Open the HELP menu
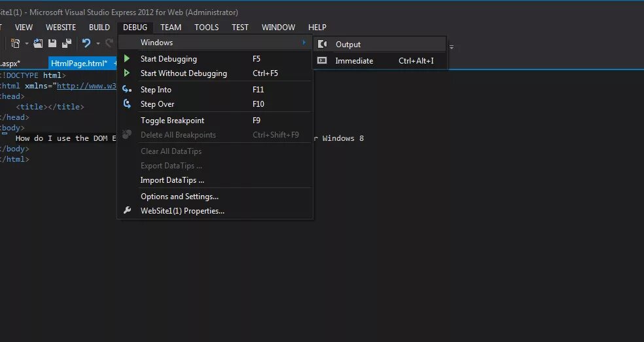644x342 pixels. coord(317,27)
